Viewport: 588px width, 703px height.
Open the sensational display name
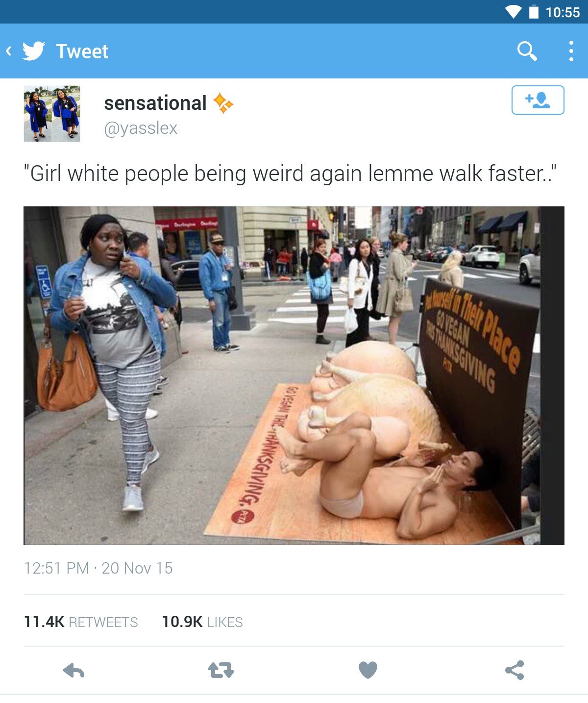pyautogui.click(x=155, y=103)
